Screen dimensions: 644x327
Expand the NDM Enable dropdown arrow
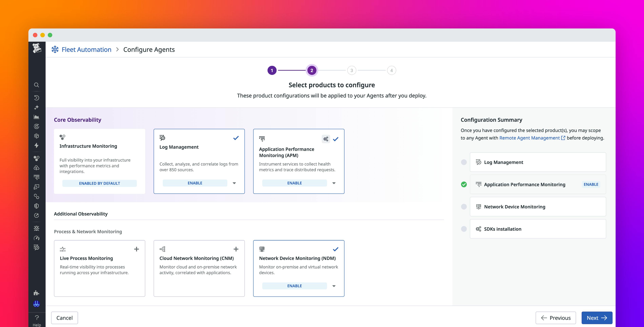(x=334, y=286)
